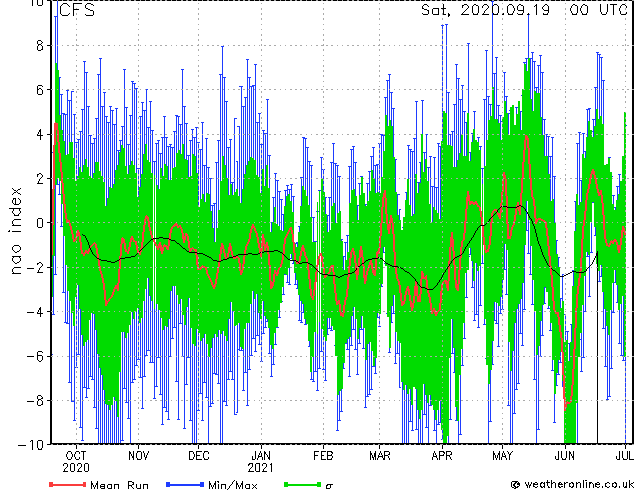
Task: Click the chart date 'Sat, 2020.09.19 00 UTC'
Action: pyautogui.click(x=524, y=10)
